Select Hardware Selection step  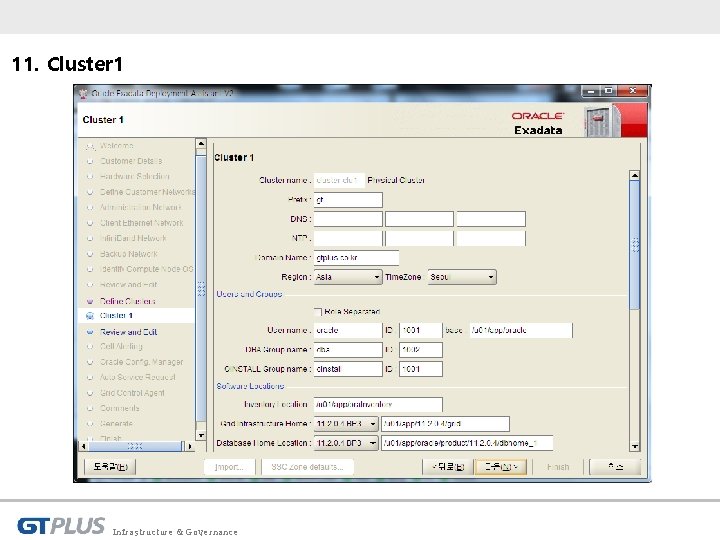pyautogui.click(x=135, y=176)
